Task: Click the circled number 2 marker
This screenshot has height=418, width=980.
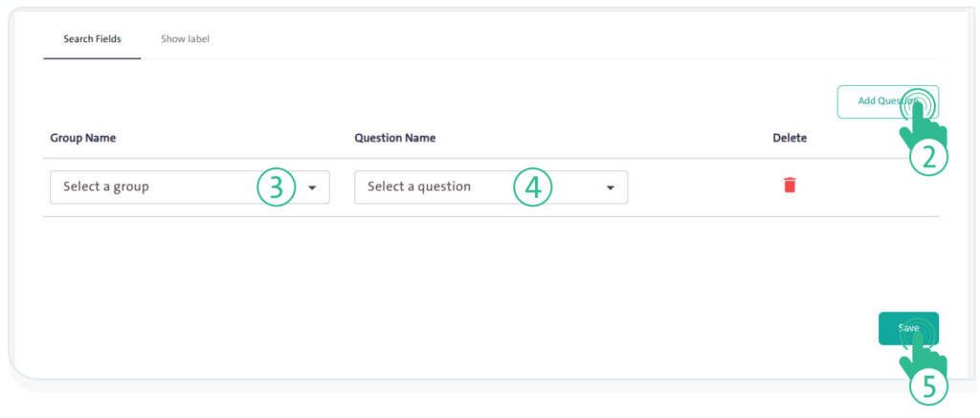Action: tap(927, 158)
